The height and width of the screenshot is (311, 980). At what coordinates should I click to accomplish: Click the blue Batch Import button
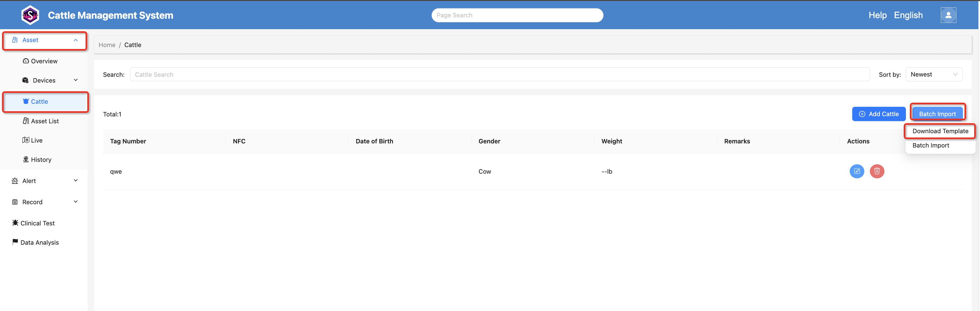(x=937, y=114)
